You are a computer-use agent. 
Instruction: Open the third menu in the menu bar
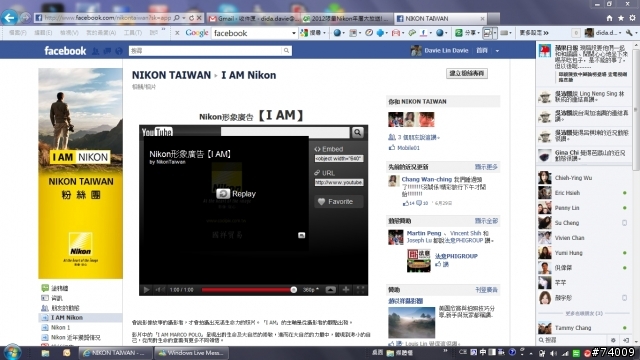click(x=69, y=33)
